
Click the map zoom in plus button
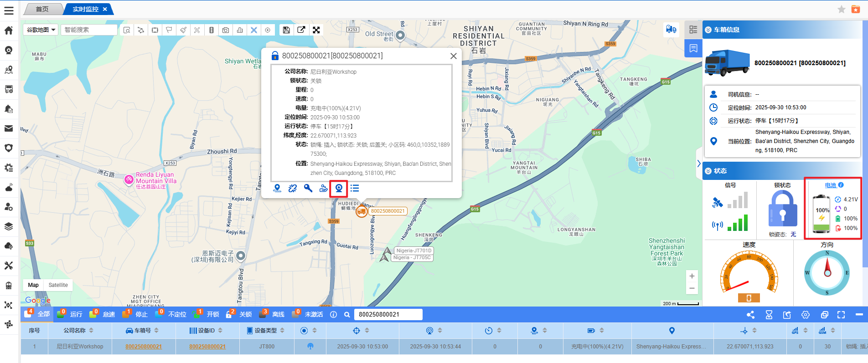click(692, 276)
